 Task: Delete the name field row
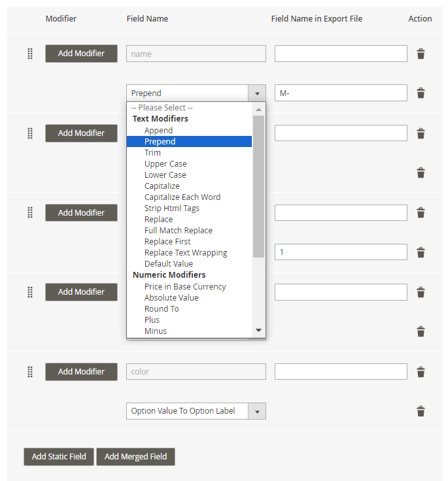point(421,54)
